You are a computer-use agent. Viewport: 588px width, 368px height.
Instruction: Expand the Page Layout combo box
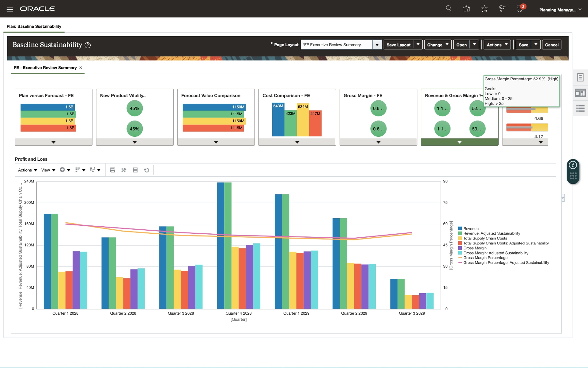point(377,45)
